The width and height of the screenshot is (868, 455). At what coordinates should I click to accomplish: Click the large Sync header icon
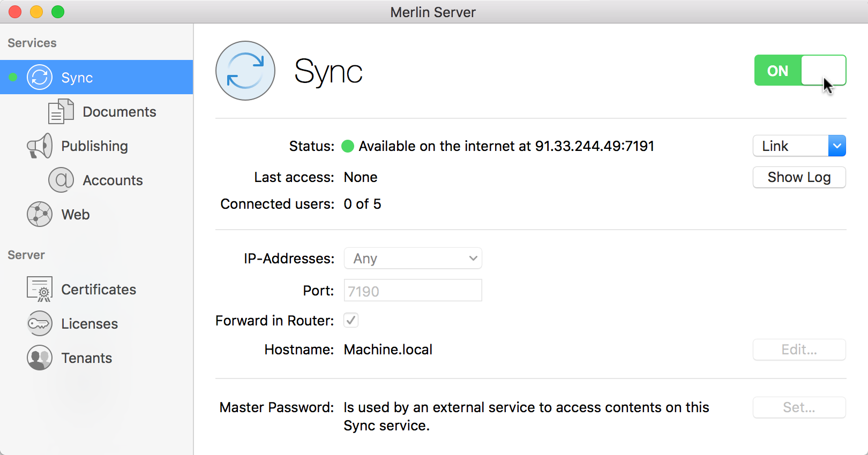[245, 71]
